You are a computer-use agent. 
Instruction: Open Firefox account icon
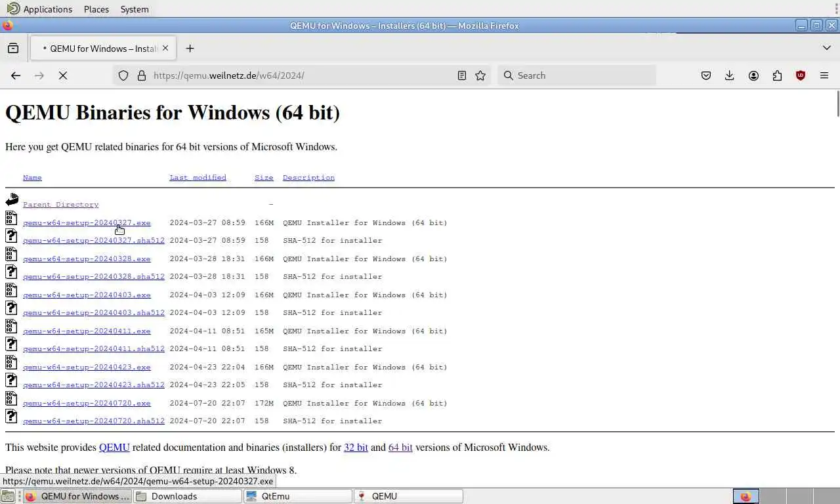753,75
